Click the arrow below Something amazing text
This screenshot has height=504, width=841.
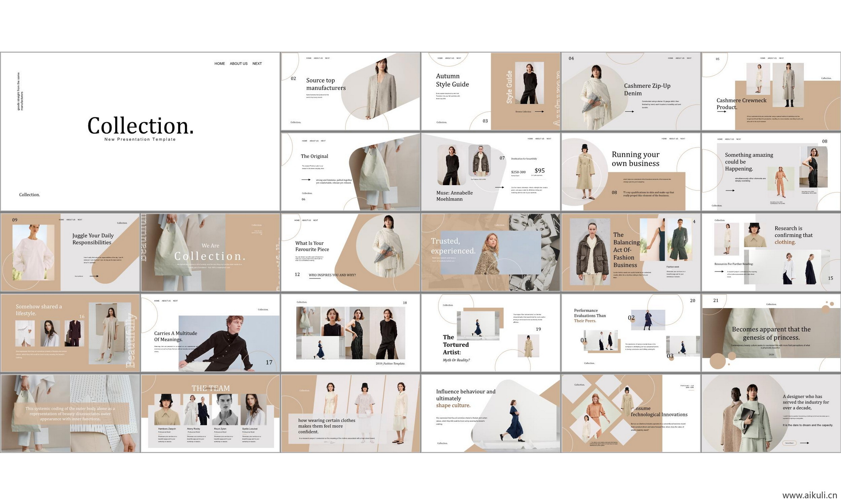point(730,191)
